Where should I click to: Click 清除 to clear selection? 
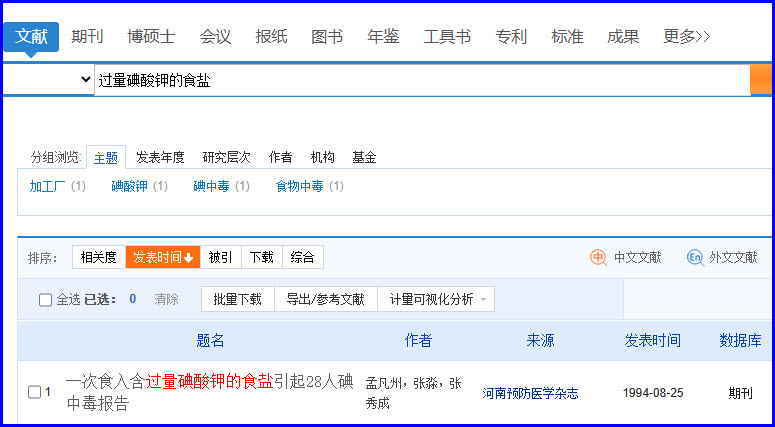coord(167,299)
